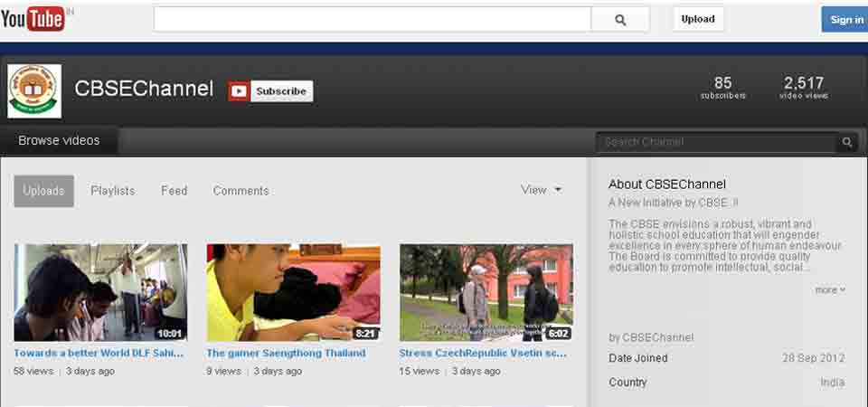The width and height of the screenshot is (868, 407).
Task: Open the Comments tab
Action: click(x=241, y=191)
